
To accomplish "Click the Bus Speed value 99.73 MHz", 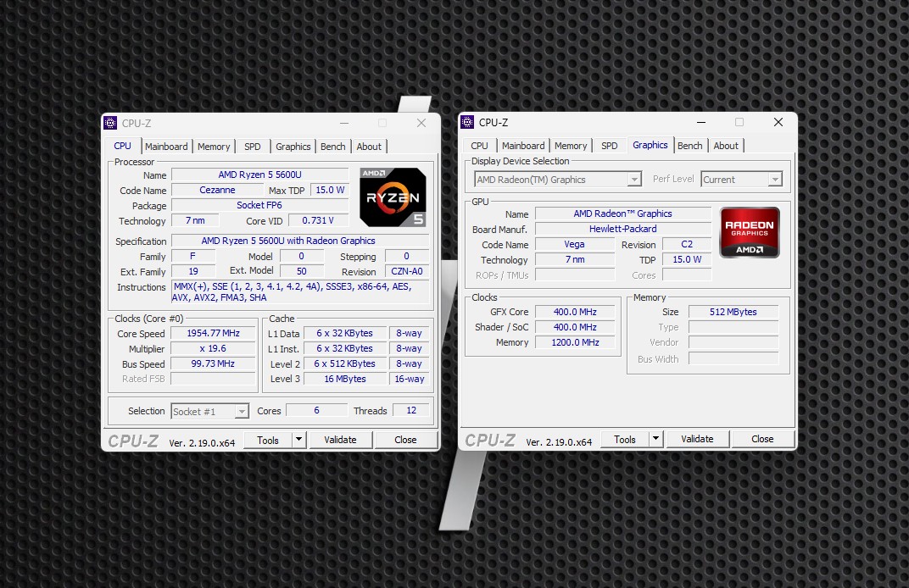I will [214, 363].
